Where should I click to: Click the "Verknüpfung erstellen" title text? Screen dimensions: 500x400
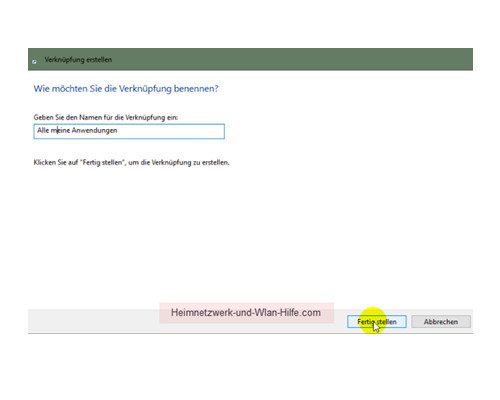point(78,60)
